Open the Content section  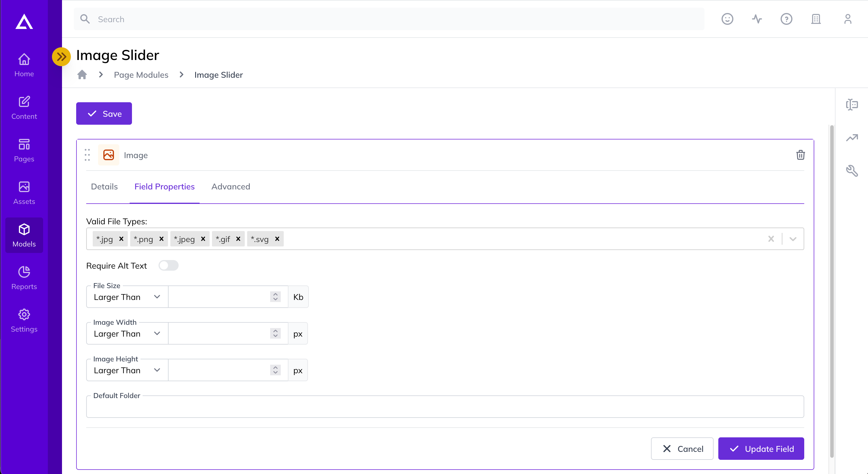click(x=24, y=108)
